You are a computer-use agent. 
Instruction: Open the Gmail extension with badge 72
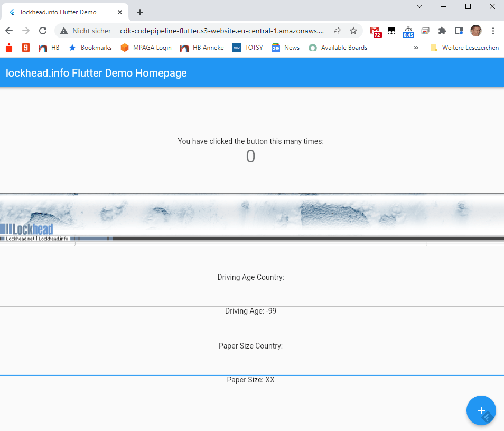coord(376,32)
